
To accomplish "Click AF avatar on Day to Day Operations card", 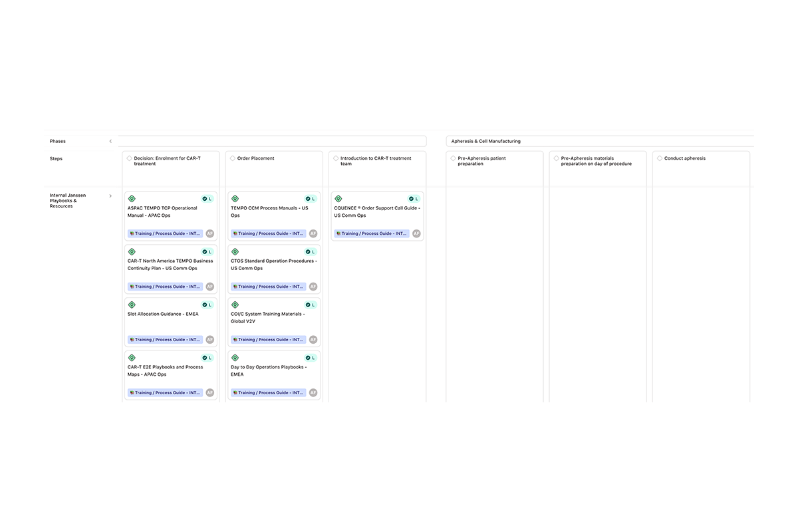I will coord(313,393).
